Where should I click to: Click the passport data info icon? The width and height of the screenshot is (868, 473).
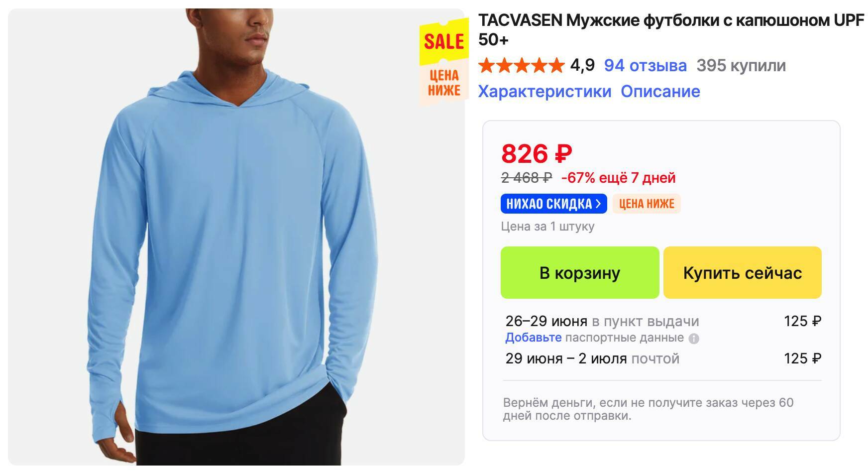[693, 339]
